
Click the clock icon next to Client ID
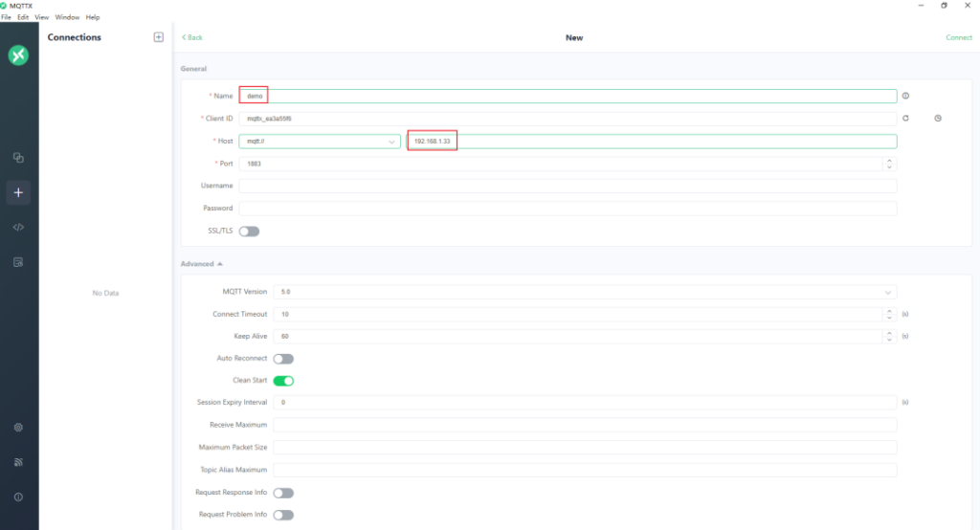click(938, 118)
